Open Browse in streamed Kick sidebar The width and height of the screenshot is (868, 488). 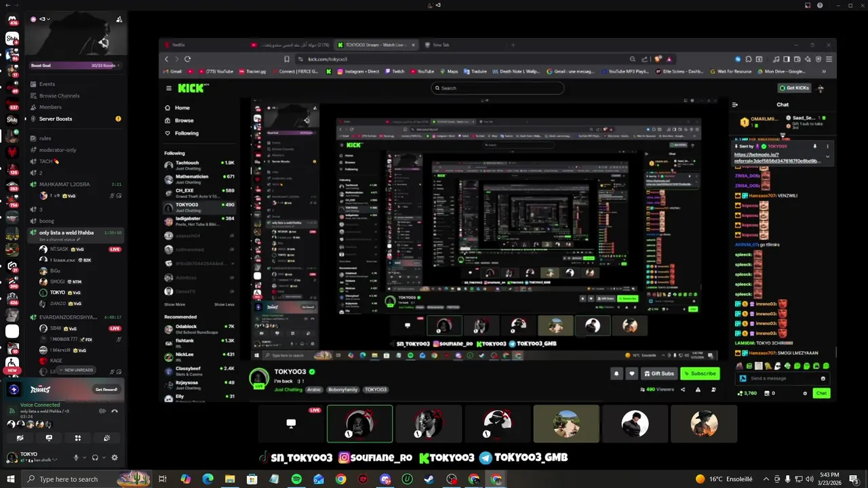coord(184,121)
